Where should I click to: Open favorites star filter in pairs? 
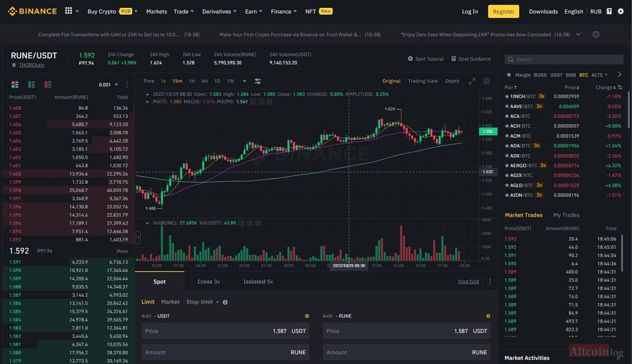[x=509, y=75]
